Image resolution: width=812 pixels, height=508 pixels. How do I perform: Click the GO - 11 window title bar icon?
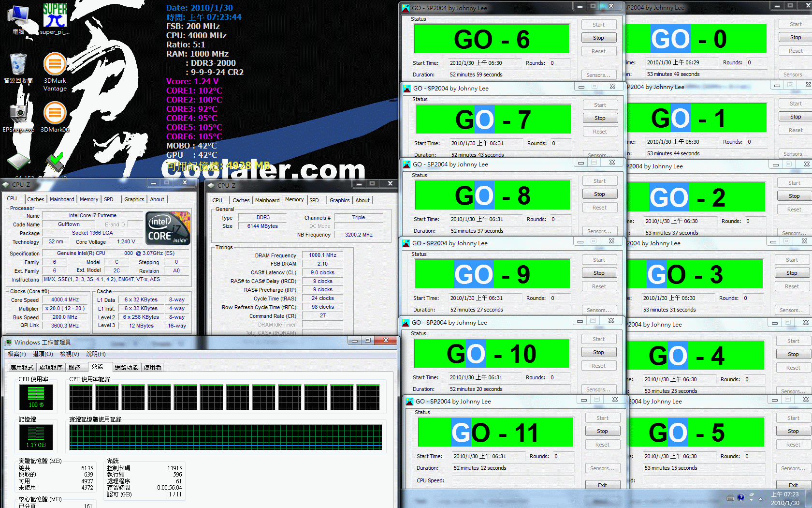point(409,401)
